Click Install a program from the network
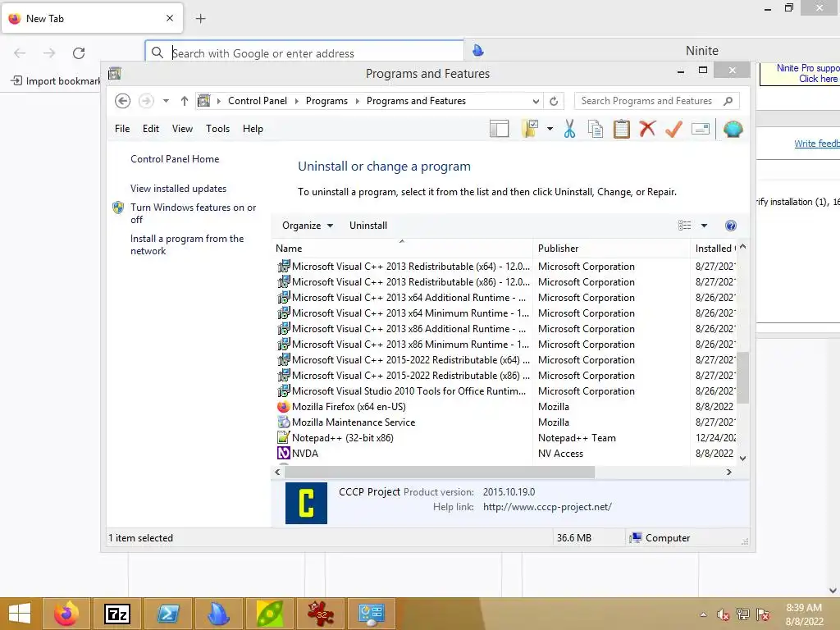 tap(187, 244)
